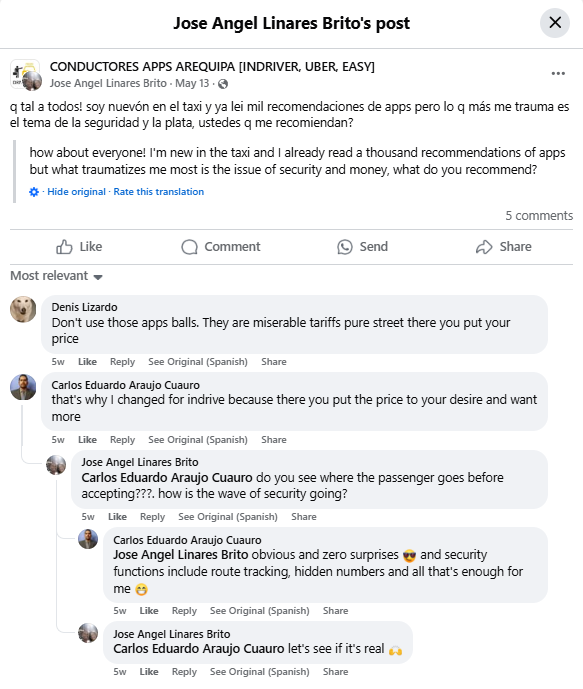Open the 5 comments count link
Viewport: 583px width, 689px height.
(x=539, y=216)
